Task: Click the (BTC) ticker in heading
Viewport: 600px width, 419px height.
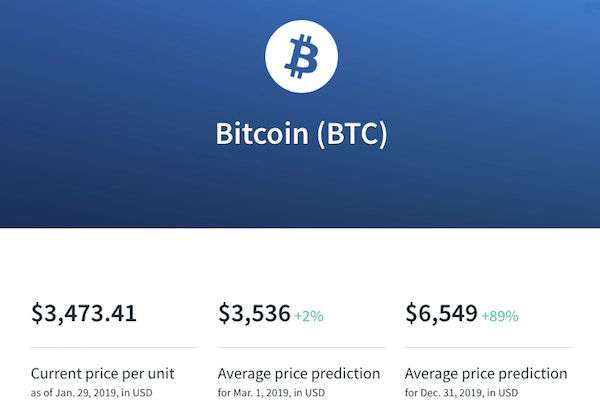Action: click(352, 134)
